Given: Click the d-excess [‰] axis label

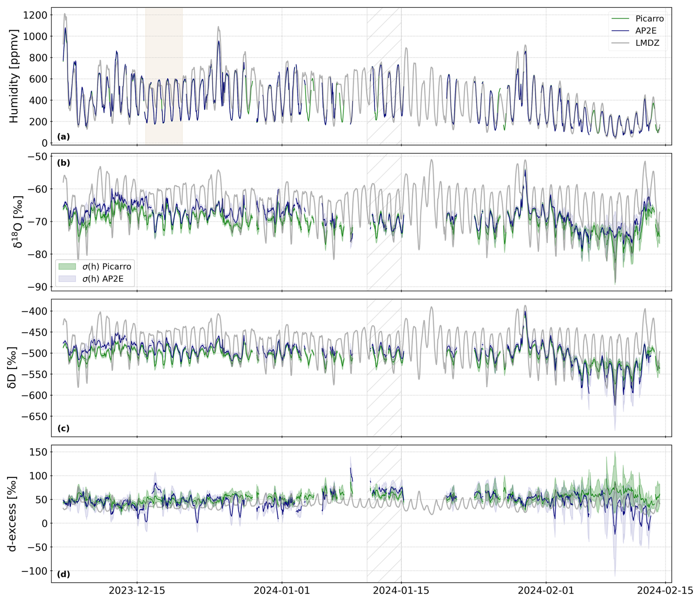Looking at the screenshot, I should (x=12, y=514).
